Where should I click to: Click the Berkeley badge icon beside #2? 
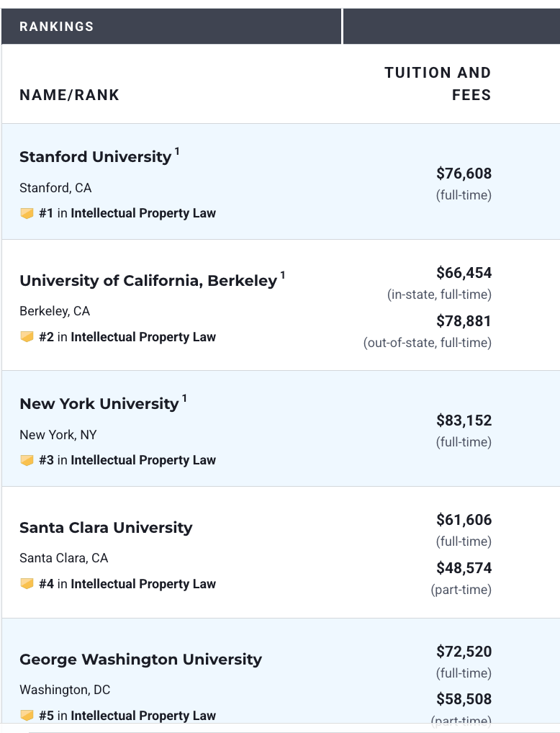(x=27, y=337)
